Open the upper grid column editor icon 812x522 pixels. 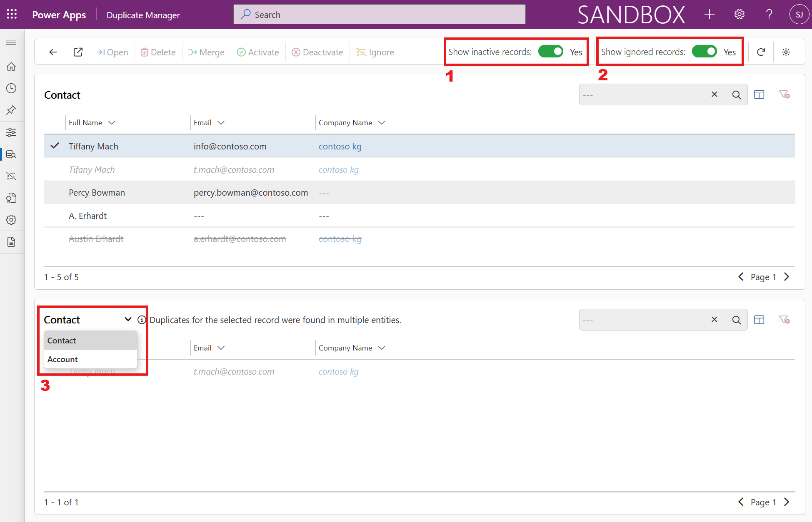pyautogui.click(x=759, y=95)
